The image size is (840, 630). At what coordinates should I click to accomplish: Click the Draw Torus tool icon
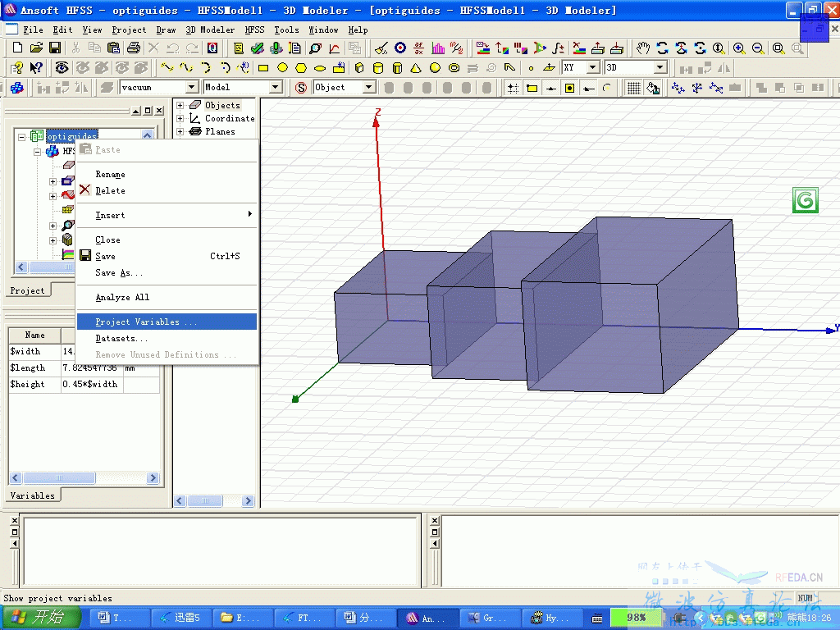coord(454,68)
